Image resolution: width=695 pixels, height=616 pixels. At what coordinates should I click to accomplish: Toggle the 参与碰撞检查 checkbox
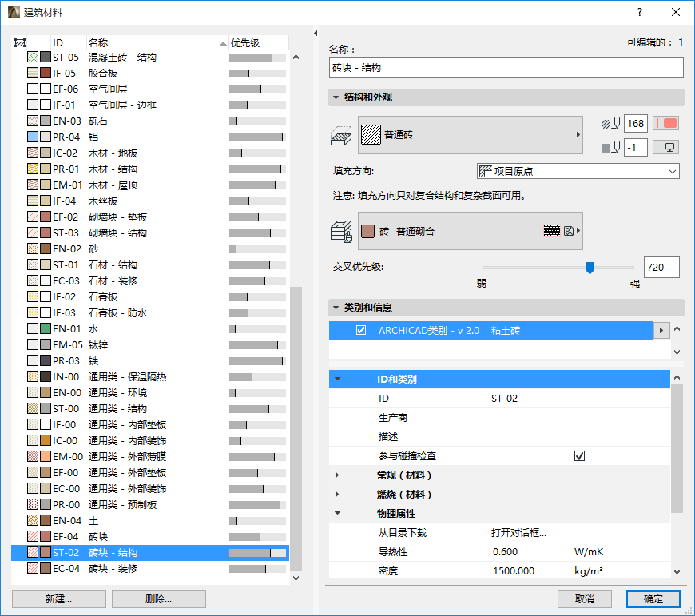pos(579,456)
